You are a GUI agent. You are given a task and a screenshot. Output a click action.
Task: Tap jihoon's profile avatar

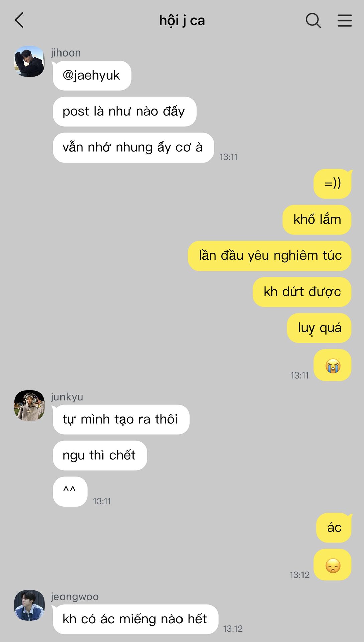point(29,62)
